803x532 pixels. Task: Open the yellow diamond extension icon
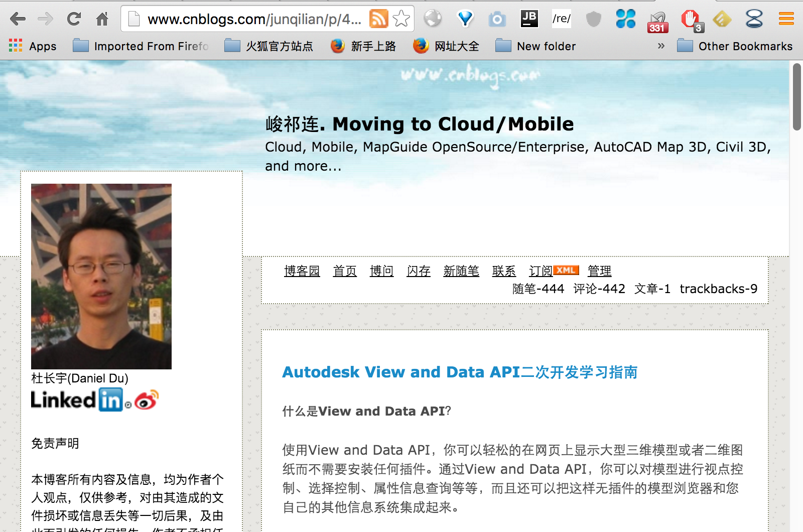[x=722, y=19]
